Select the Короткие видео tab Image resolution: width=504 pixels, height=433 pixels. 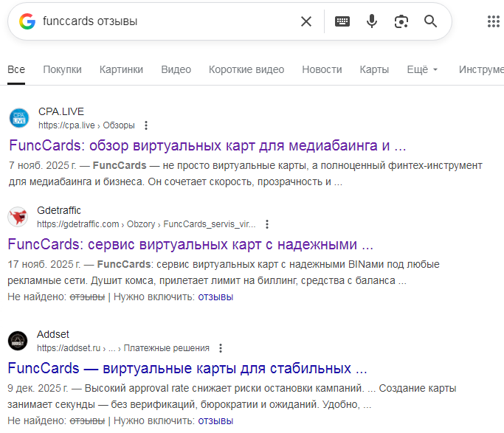click(246, 69)
